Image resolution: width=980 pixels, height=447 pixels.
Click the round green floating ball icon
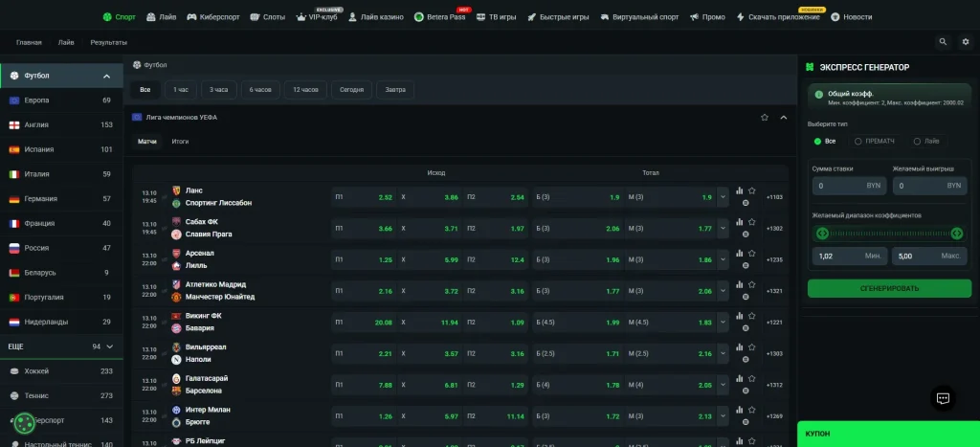coord(24,424)
